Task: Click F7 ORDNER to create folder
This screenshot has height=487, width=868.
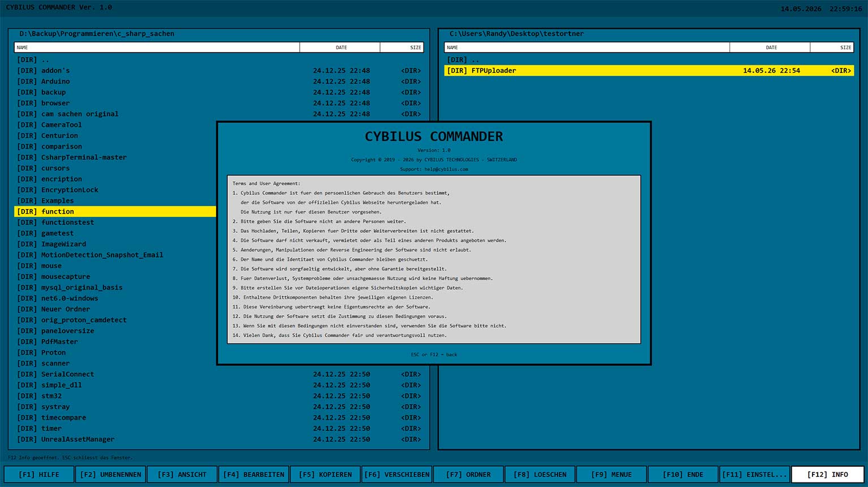Action: [x=468, y=475]
